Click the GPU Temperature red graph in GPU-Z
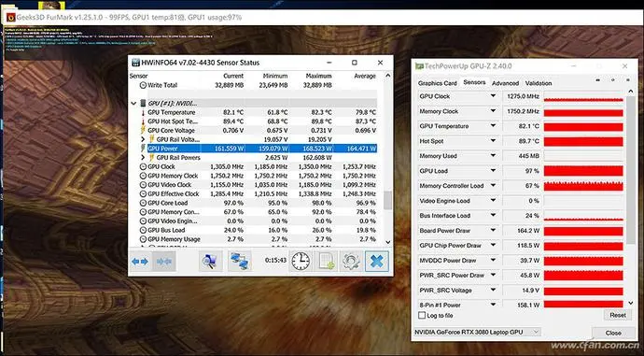644x356 pixels. tap(583, 126)
